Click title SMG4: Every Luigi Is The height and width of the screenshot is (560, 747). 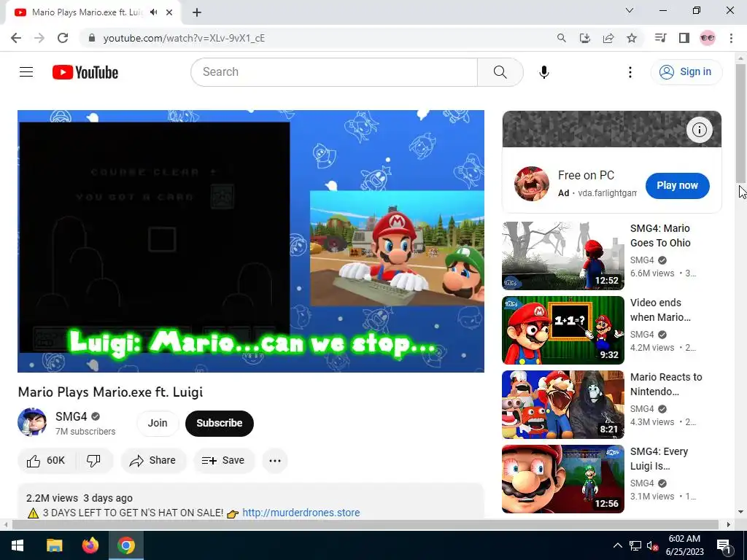point(659,459)
